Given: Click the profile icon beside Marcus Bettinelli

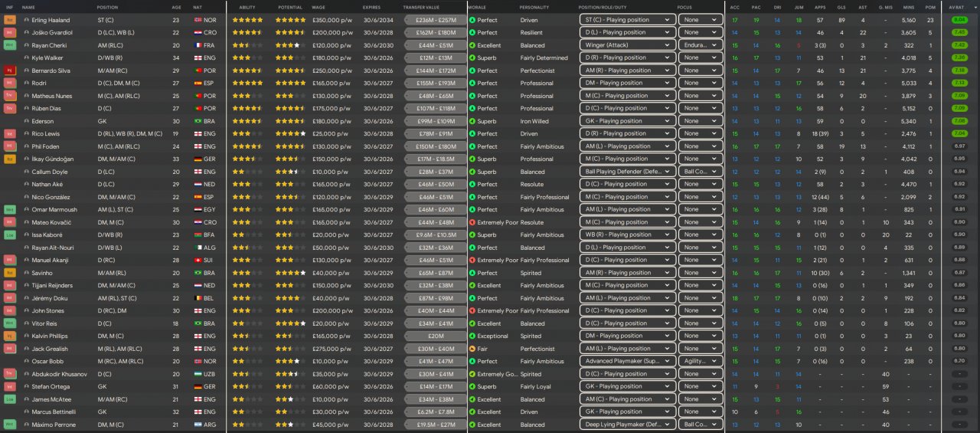Looking at the screenshot, I should click(x=27, y=412).
